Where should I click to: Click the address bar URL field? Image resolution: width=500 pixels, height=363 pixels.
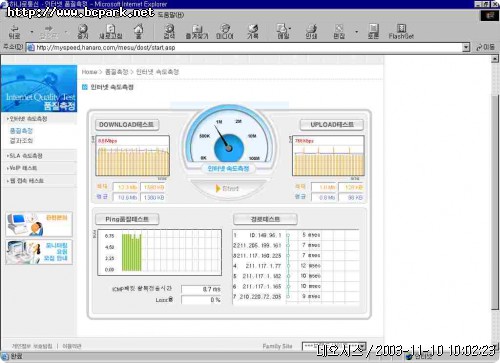[248, 47]
